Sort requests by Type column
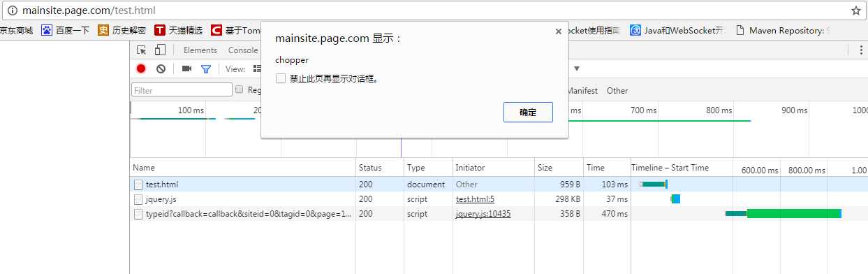868x274 pixels. 428,168
